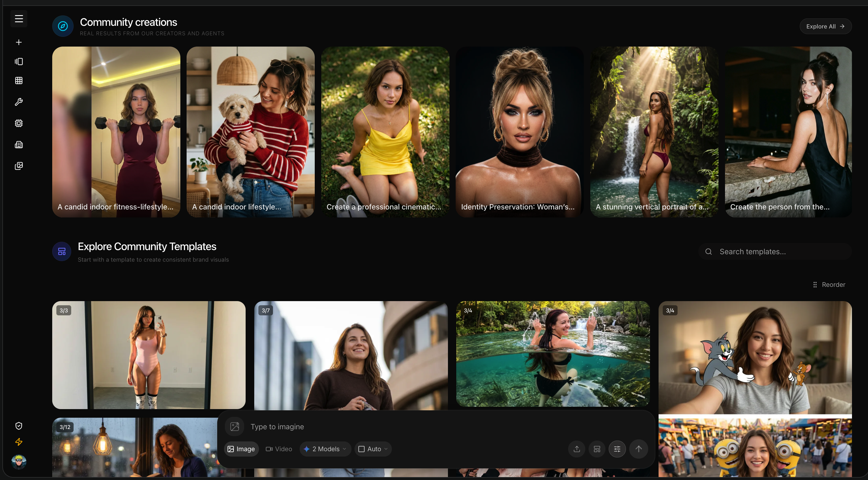Click the lightning bolt credits icon
Screen dimensions: 868x480
[19, 442]
